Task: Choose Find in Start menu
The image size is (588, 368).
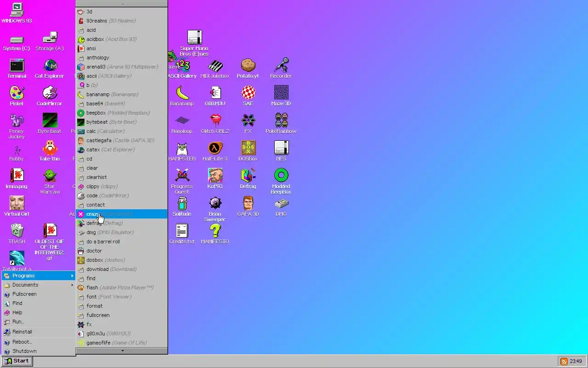Action: pyautogui.click(x=39, y=303)
